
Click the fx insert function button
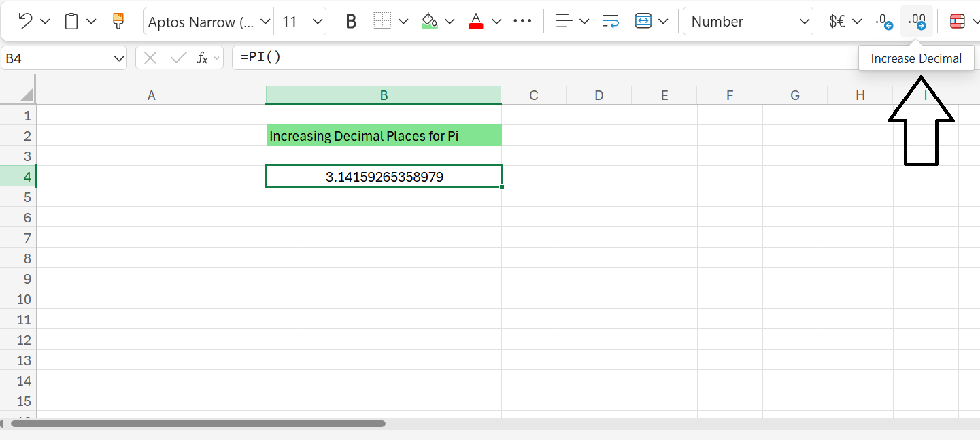[x=202, y=58]
